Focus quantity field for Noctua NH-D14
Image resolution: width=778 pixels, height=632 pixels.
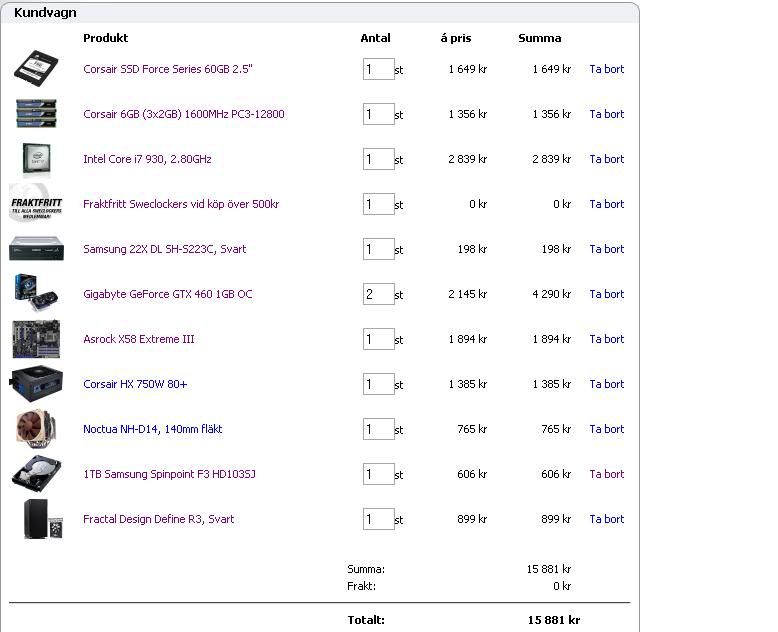click(378, 429)
